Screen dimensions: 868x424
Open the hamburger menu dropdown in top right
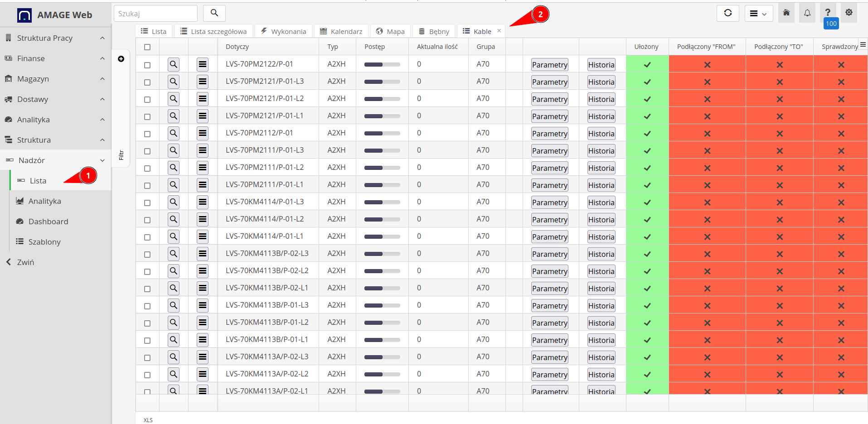point(758,13)
